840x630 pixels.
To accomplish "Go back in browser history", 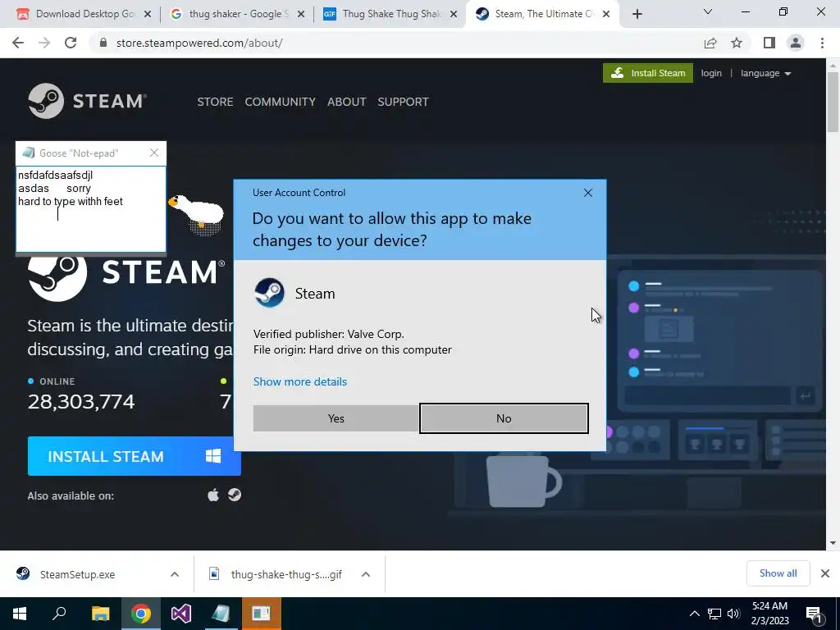I will [18, 43].
